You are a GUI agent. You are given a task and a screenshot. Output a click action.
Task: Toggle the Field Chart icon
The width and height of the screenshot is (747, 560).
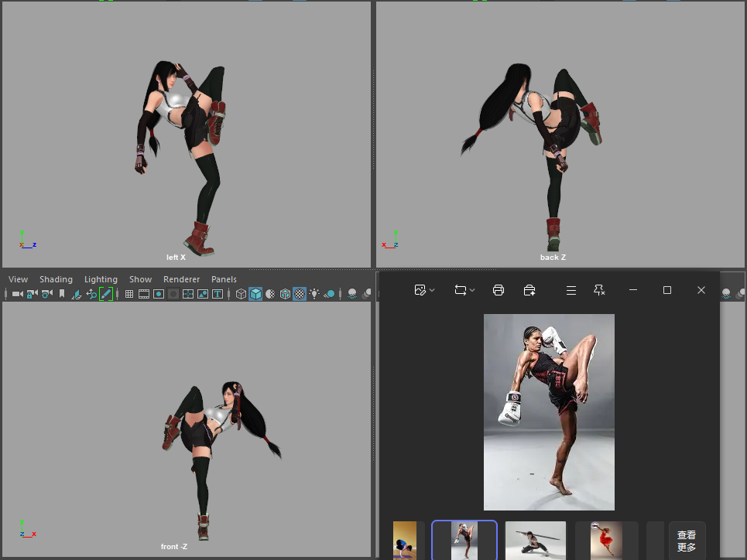tap(188, 294)
